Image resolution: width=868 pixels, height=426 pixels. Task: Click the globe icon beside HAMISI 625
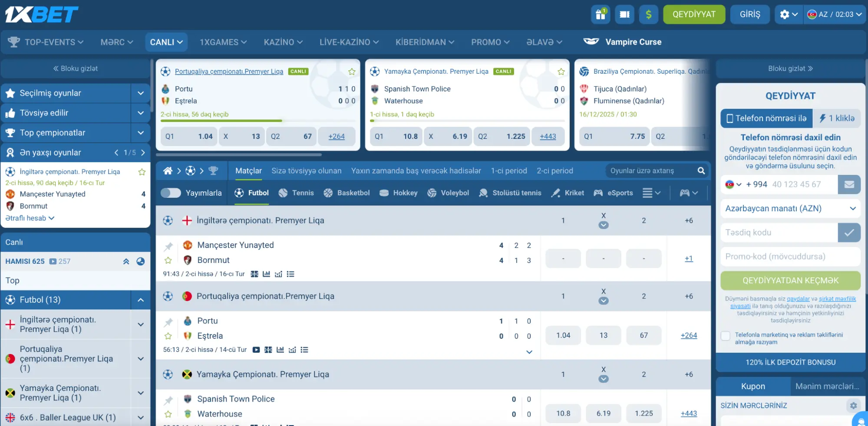point(141,261)
